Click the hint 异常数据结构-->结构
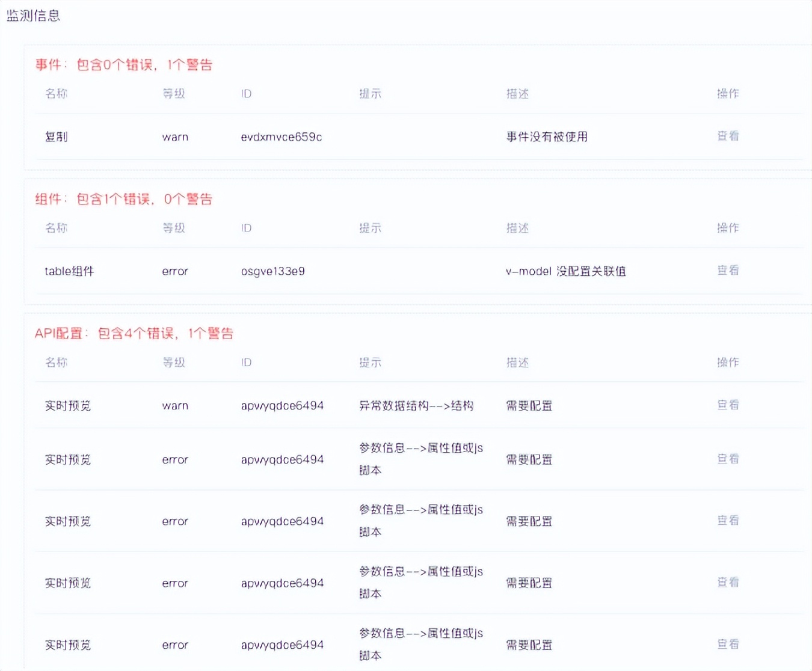Viewport: 812px width, 671px height. pos(416,406)
